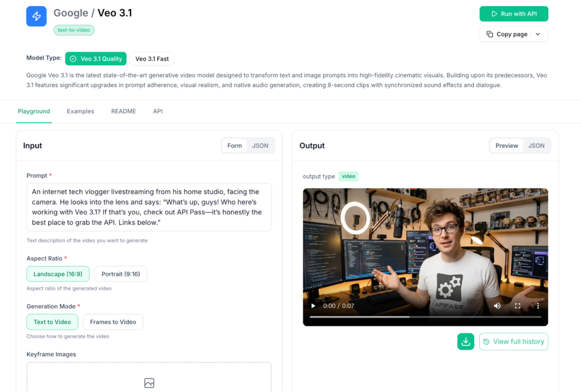The image size is (581, 392).
Task: Click the lightning bolt model logo icon
Action: [36, 16]
